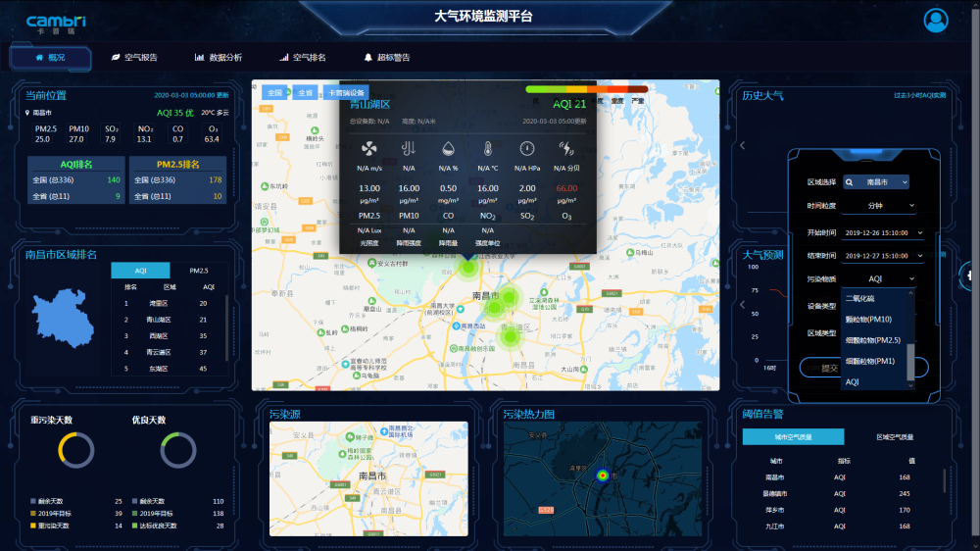Viewport: 980px width, 551px height.
Task: Click the 景德镇市 alert row
Action: [842, 493]
